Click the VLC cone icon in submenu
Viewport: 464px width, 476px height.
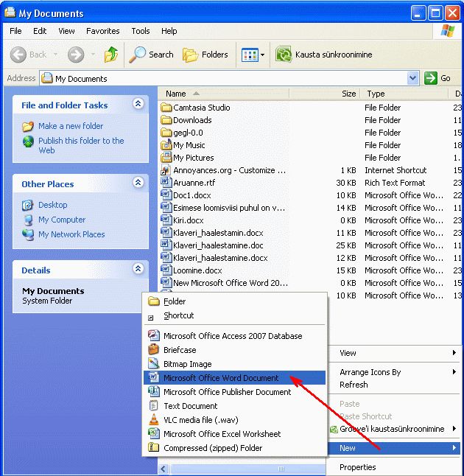153,419
